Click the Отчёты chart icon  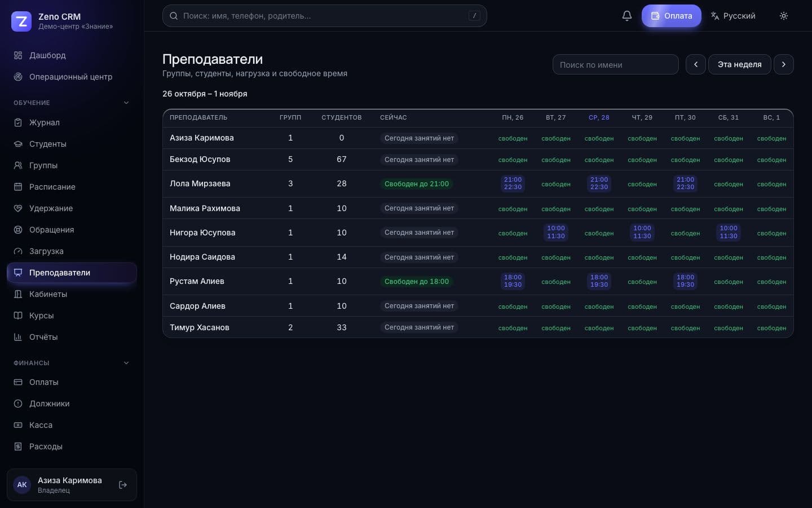18,337
